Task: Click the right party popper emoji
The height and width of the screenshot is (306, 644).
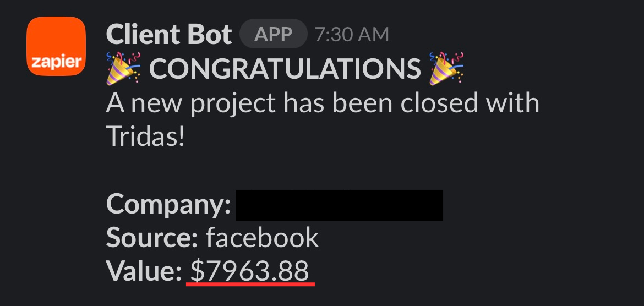Action: click(x=446, y=69)
